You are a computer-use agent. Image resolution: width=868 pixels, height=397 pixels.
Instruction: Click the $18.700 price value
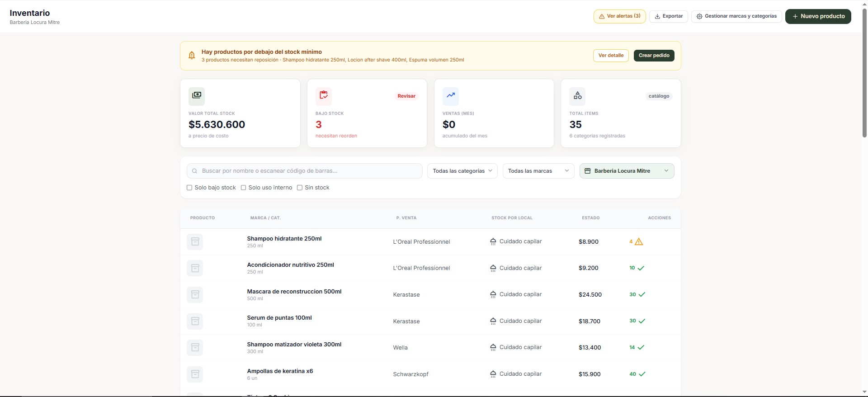590,321
